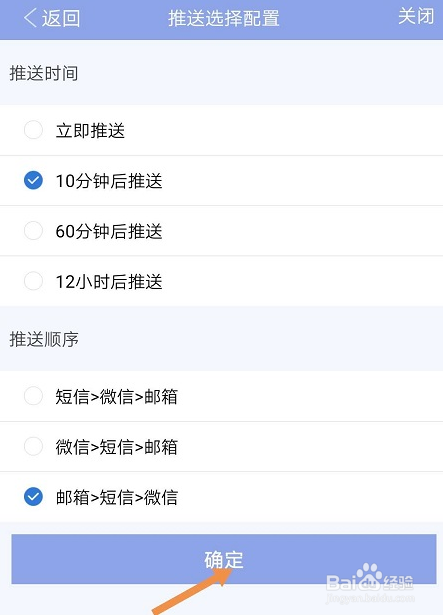Select 微信>短信>邮箱 order radio circle
Viewport: 443px width, 616px height.
tap(33, 447)
